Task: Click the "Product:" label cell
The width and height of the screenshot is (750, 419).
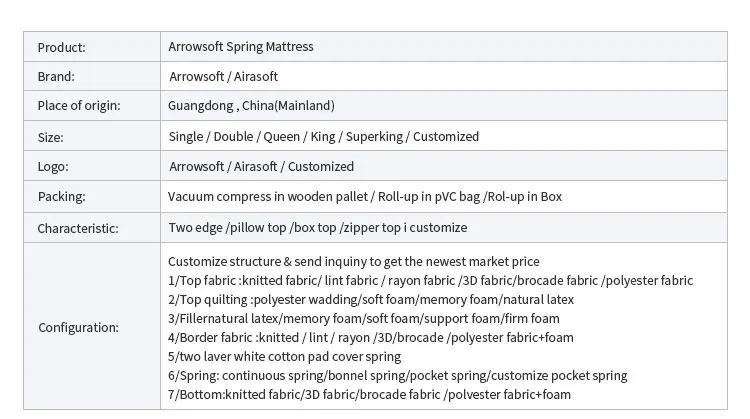Action: 61,47
